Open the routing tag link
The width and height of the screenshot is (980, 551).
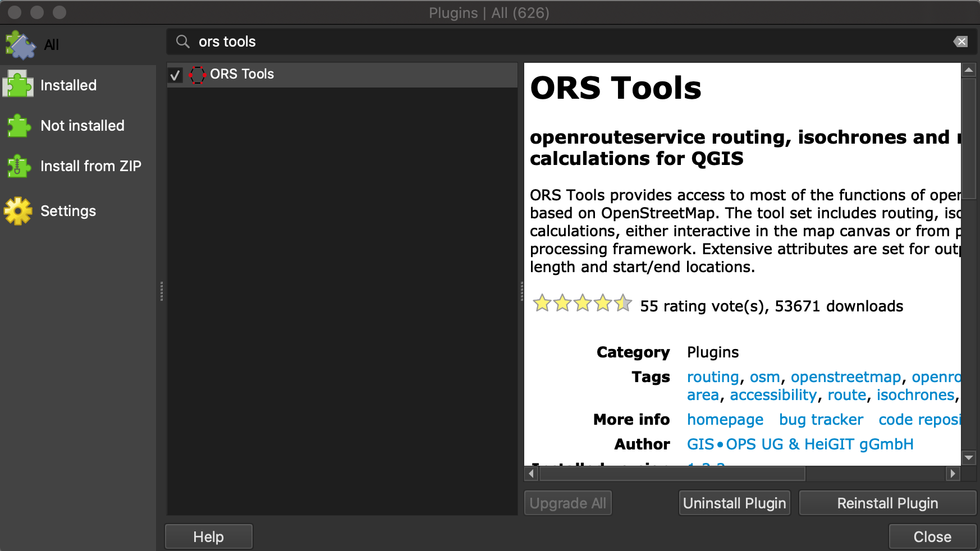(x=713, y=377)
